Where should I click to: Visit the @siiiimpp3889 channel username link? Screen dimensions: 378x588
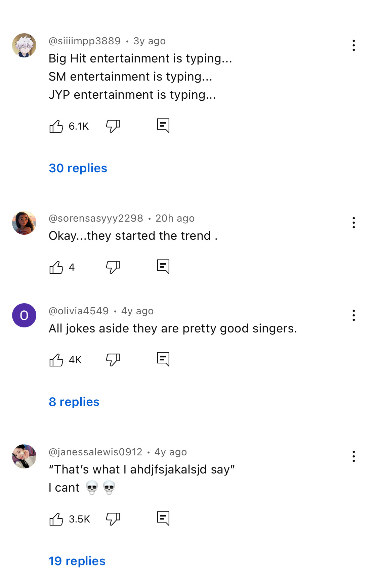(x=85, y=41)
